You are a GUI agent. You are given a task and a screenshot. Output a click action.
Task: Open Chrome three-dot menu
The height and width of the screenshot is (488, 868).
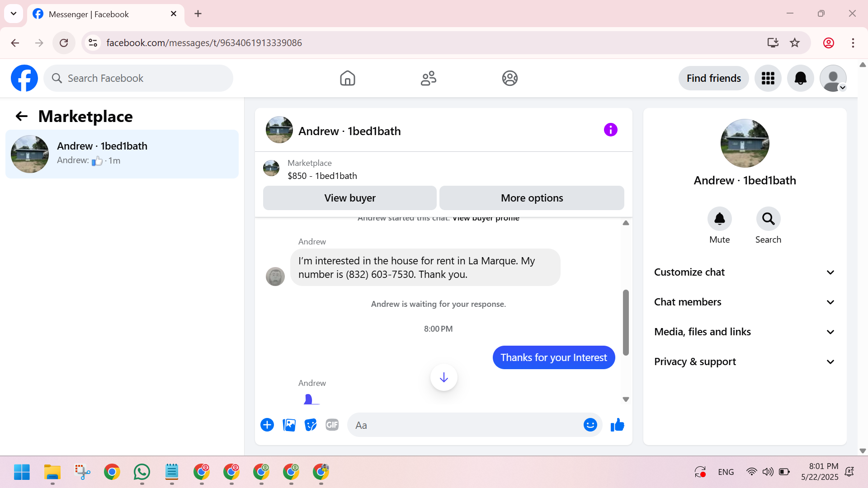(853, 43)
